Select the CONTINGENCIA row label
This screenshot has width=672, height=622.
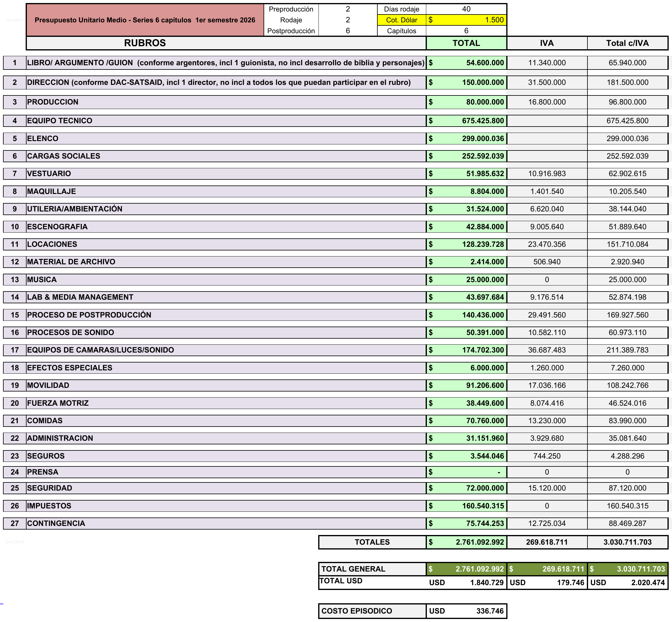click(x=56, y=524)
